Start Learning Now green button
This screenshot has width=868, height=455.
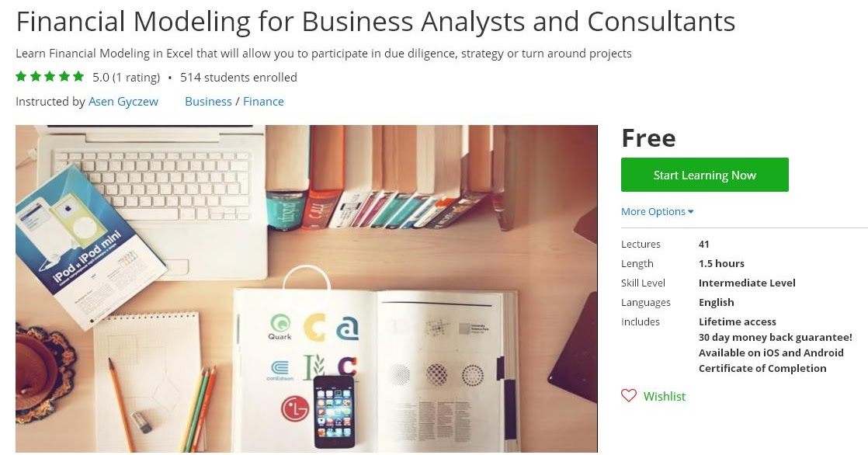705,175
